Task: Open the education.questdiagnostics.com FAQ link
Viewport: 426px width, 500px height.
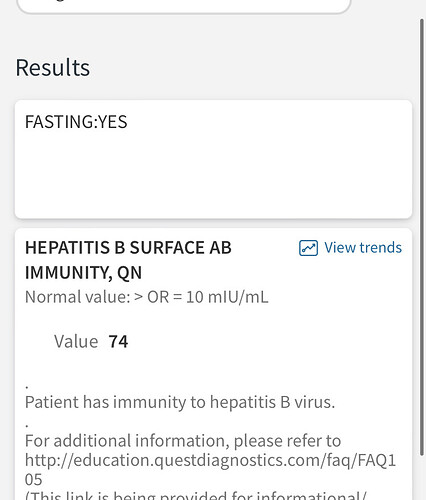Action: (210, 461)
